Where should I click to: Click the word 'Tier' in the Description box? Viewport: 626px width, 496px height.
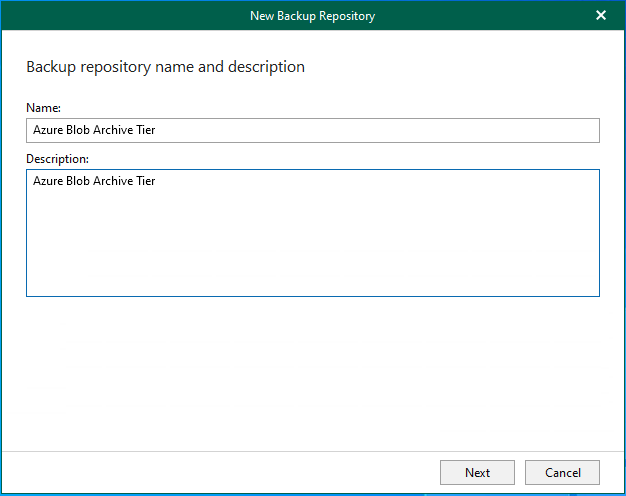click(x=145, y=181)
